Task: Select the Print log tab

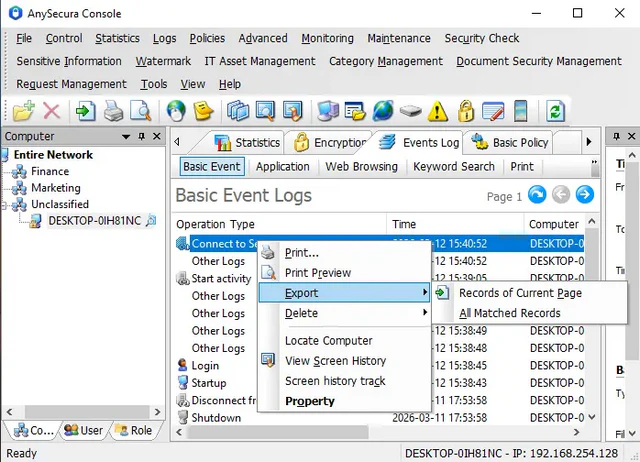Action: click(x=522, y=167)
